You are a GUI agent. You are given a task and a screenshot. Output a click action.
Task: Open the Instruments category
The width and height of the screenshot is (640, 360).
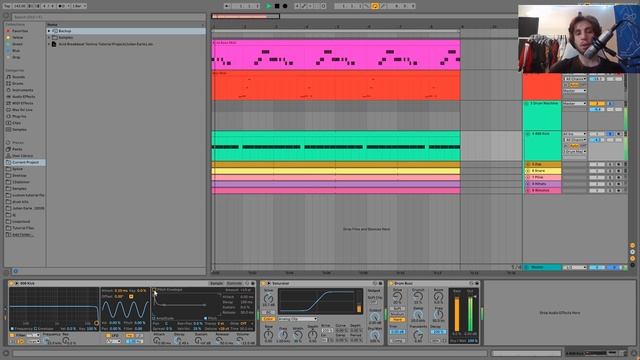[x=22, y=90]
